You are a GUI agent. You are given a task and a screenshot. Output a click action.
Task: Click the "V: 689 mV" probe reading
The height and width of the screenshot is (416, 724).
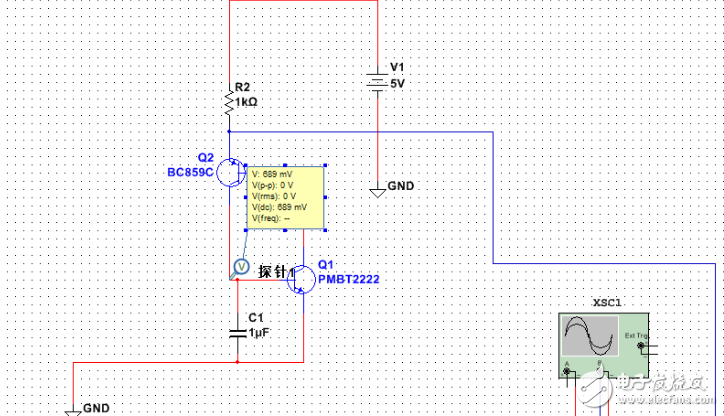click(x=272, y=174)
